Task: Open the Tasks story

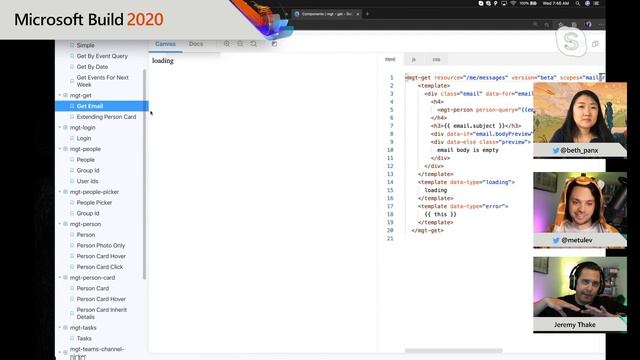Action: [84, 338]
